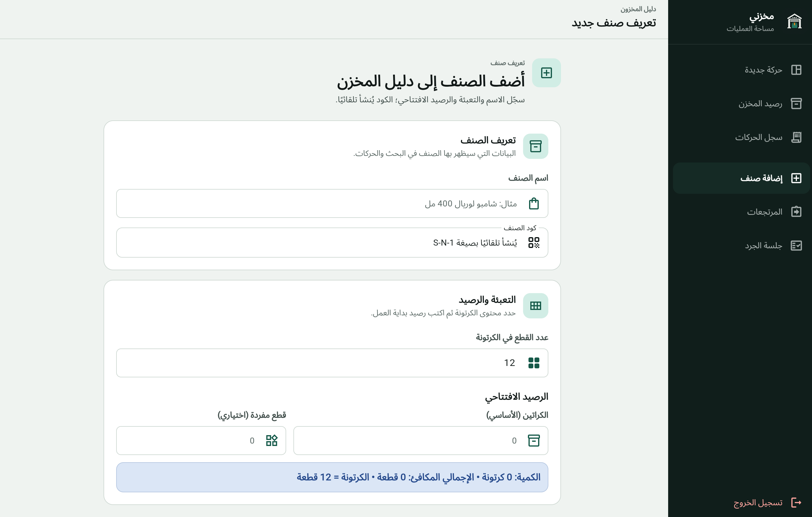The image size is (812, 517).
Task: Click the دليل المخزون breadcrumb text
Action: pyautogui.click(x=638, y=9)
